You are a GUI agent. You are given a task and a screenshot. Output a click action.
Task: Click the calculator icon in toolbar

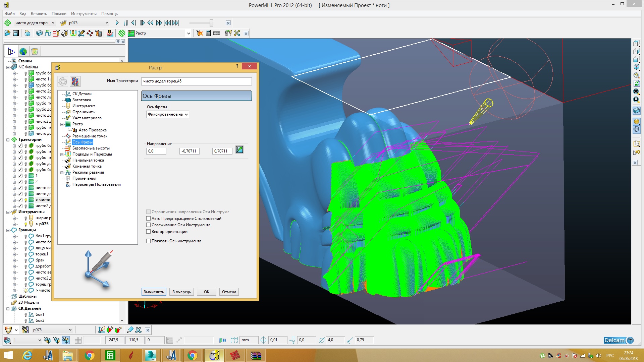tap(208, 33)
